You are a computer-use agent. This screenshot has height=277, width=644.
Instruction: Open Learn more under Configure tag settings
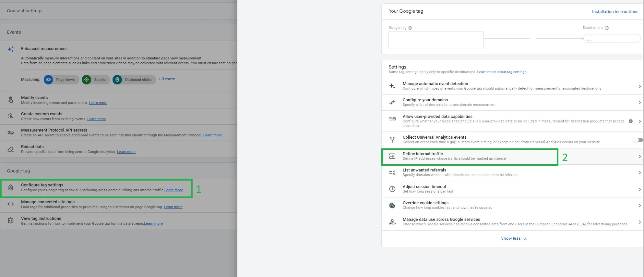click(x=173, y=190)
